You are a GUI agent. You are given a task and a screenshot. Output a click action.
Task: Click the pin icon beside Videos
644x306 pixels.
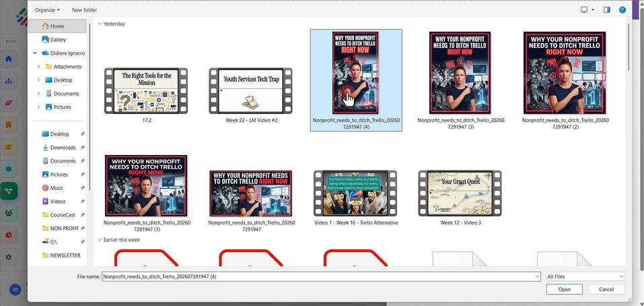point(83,202)
